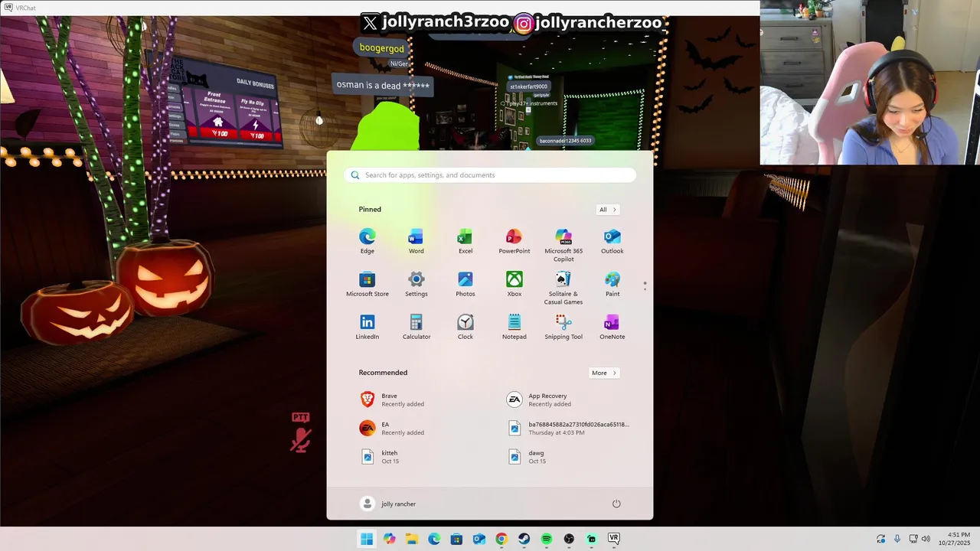Launch OneNote from pinned apps
This screenshot has width=980, height=551.
click(x=612, y=327)
